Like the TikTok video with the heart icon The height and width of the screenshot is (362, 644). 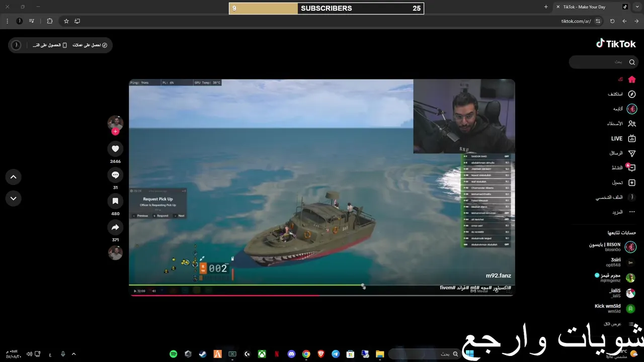click(115, 149)
